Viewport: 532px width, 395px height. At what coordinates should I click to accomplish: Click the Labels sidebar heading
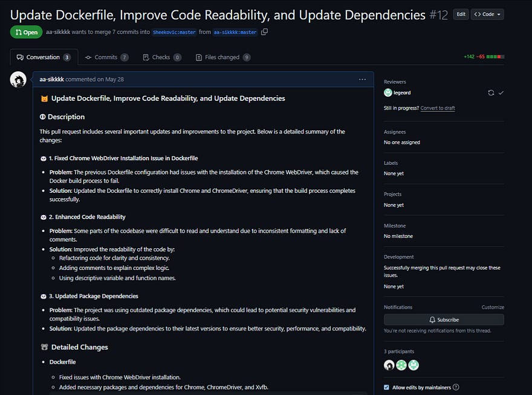coord(391,163)
